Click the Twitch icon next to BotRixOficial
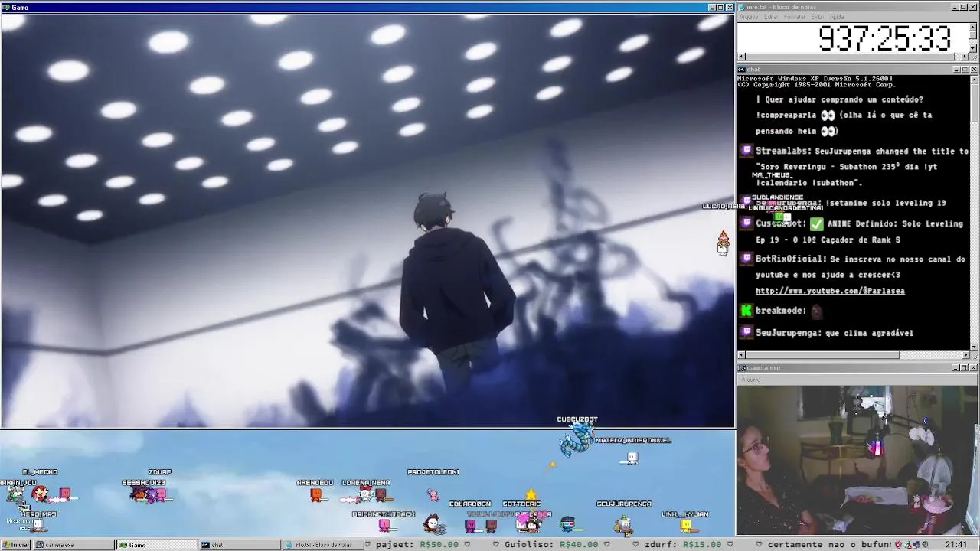Screen dimensions: 980x551 pos(746,259)
